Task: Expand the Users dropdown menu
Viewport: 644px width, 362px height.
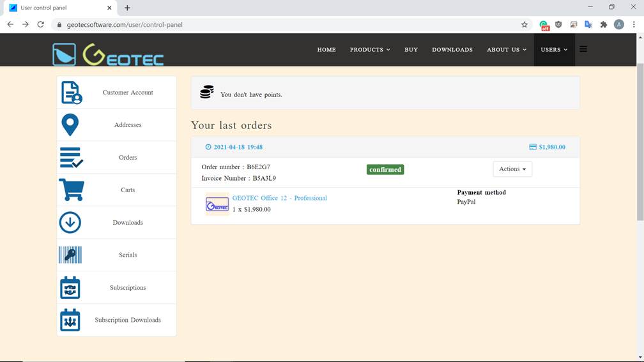Action: pos(554,50)
